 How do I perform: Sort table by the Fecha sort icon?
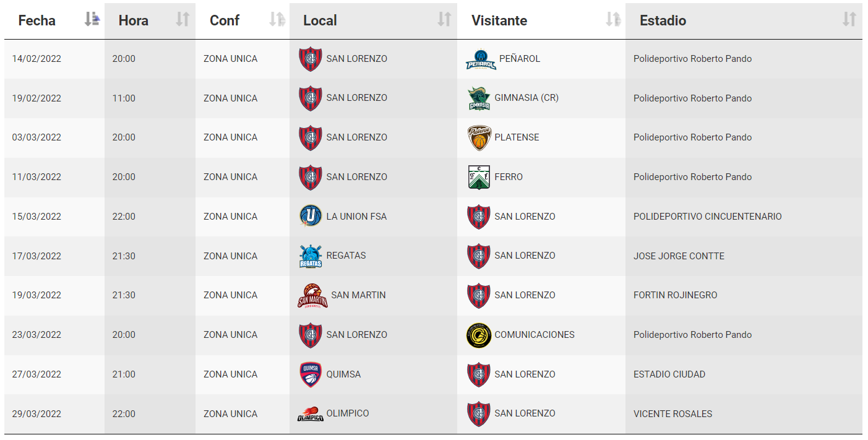coord(92,20)
